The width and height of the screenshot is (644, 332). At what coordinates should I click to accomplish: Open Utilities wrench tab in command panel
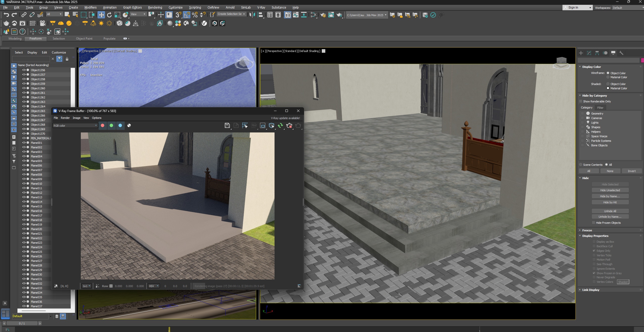621,53
